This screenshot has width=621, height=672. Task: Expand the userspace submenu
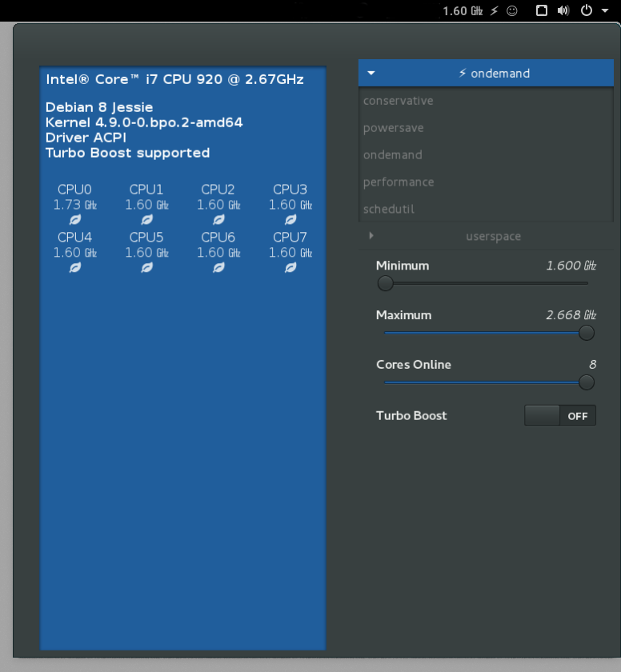486,236
